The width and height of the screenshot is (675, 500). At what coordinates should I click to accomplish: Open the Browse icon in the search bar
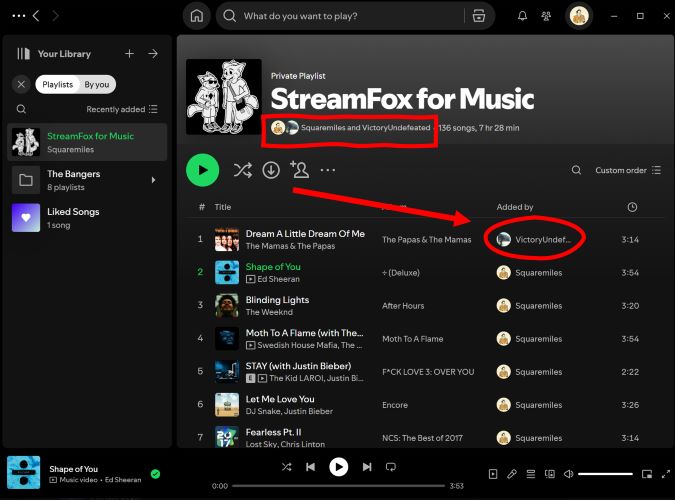pos(479,16)
